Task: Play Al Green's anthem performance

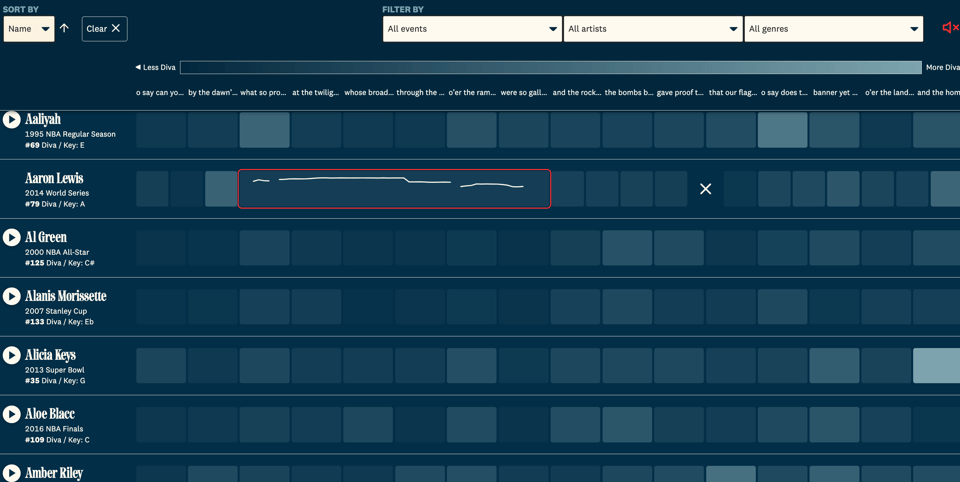Action: click(x=12, y=237)
